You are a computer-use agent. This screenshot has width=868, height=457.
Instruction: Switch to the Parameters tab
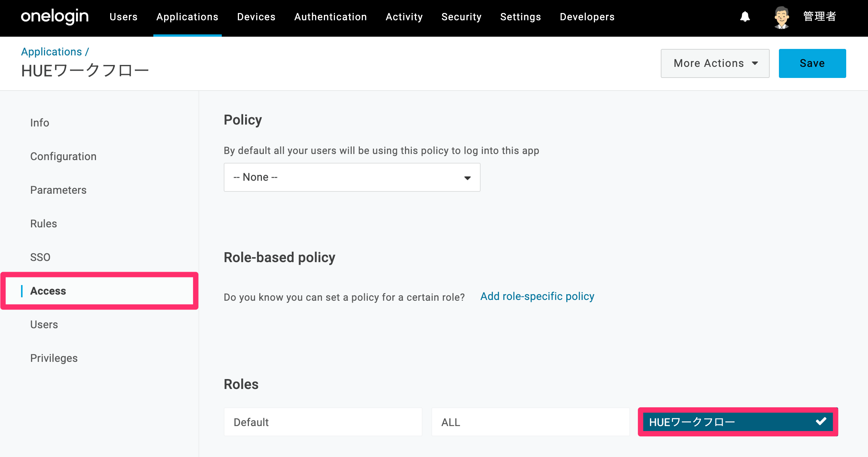pos(59,190)
